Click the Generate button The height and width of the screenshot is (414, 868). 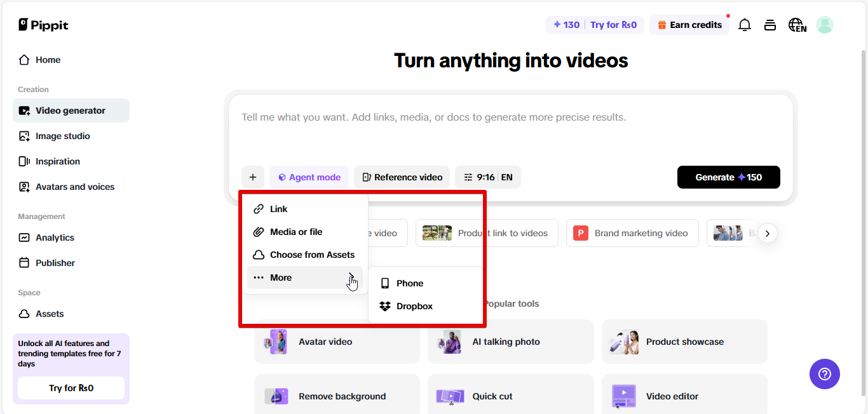point(728,177)
